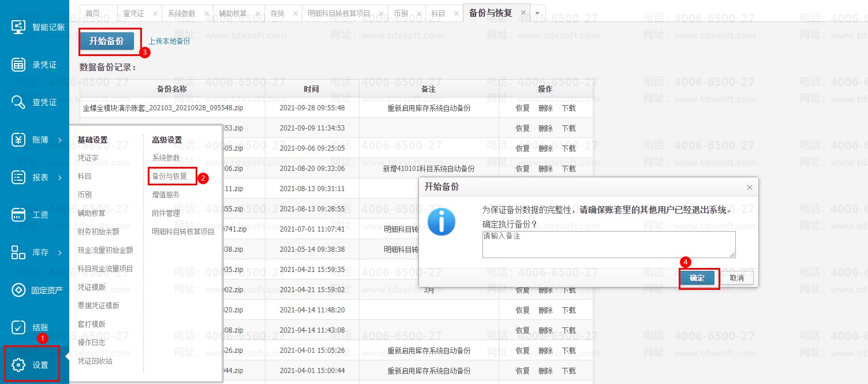Open the 智能记账 sidebar icon

pyautogui.click(x=18, y=27)
